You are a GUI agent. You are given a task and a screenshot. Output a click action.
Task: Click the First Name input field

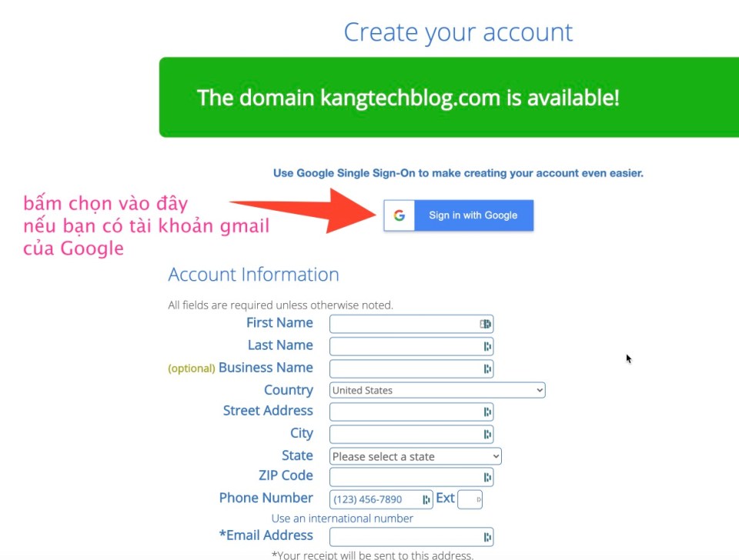point(411,324)
